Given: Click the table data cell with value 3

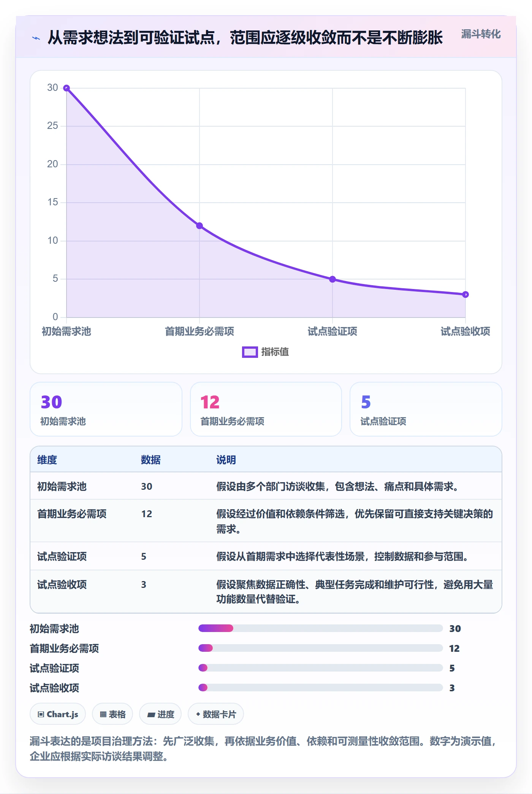Looking at the screenshot, I should click(x=144, y=584).
